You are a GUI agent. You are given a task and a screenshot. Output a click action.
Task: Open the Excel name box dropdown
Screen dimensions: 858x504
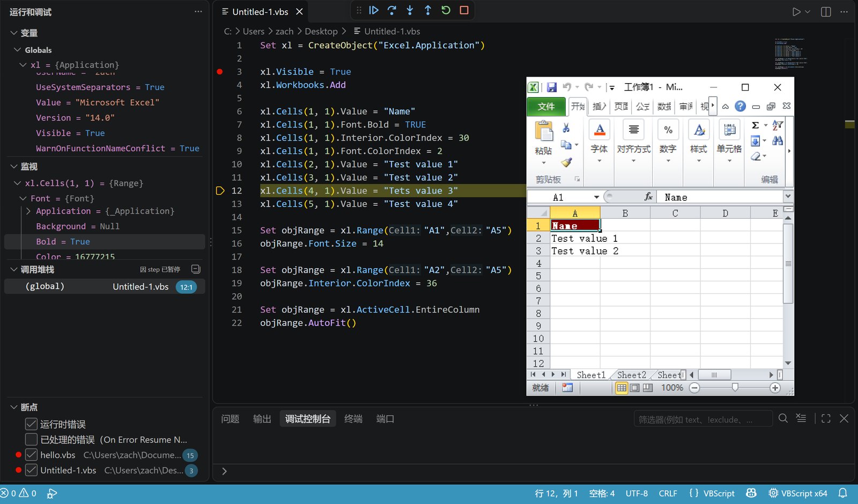point(596,197)
